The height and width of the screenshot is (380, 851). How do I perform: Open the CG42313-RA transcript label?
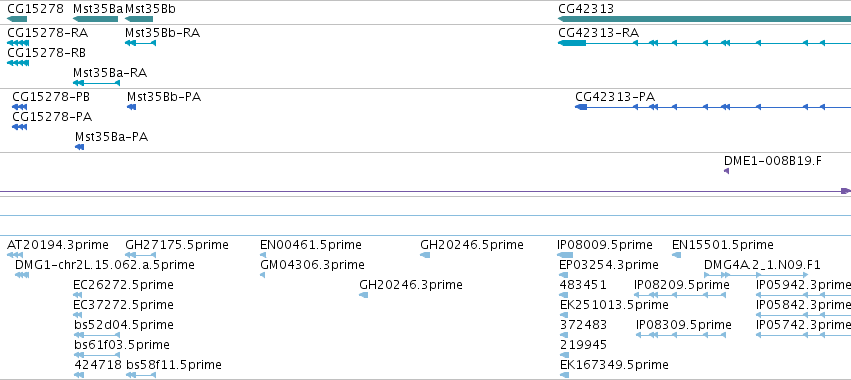tap(599, 33)
